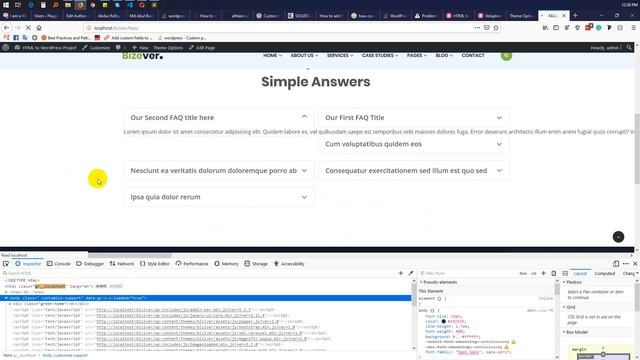
Task: Click the Pocket save icon in address bar
Action: pyautogui.click(x=487, y=28)
